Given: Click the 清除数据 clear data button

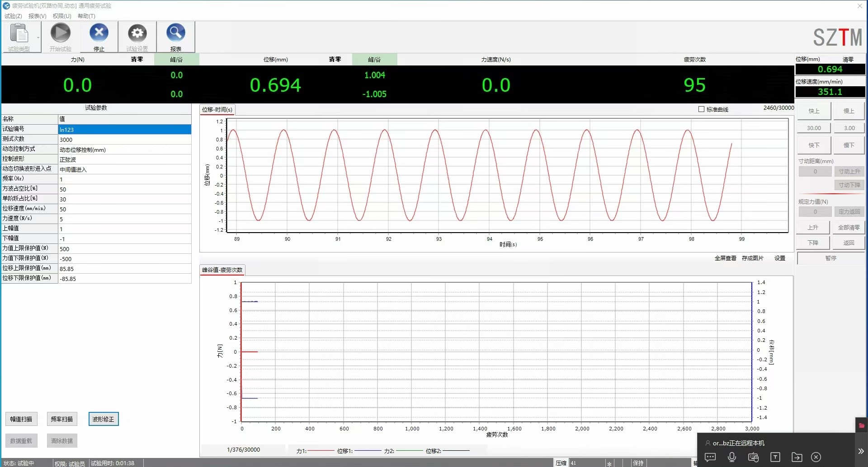Looking at the screenshot, I should (x=61, y=441).
